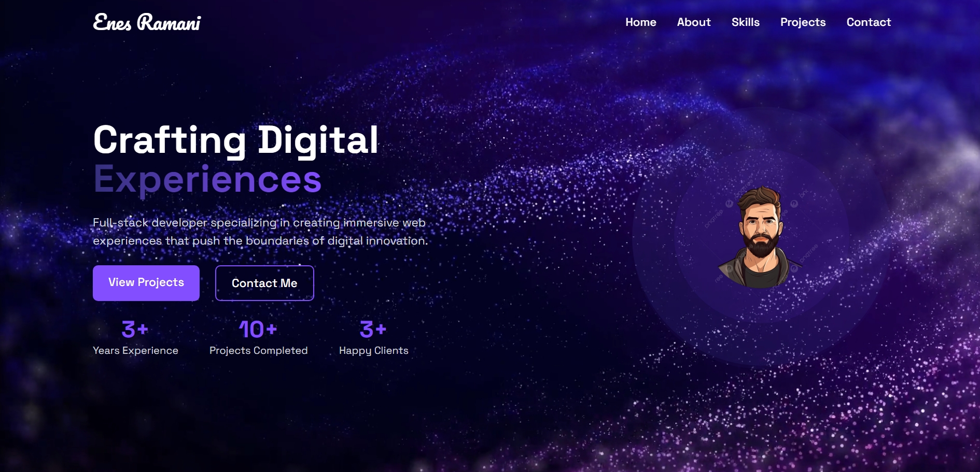Click the second line of the description paragraph
980x472 pixels.
(x=260, y=241)
